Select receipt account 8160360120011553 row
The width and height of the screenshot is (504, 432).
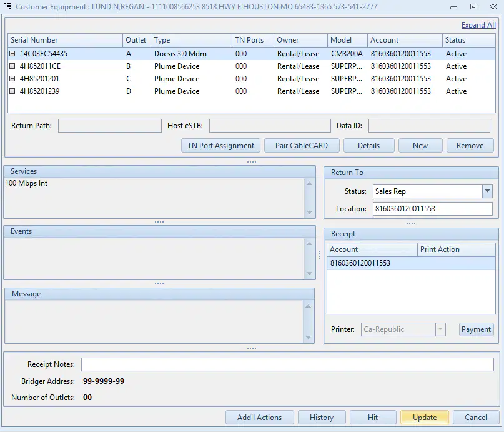coord(411,263)
